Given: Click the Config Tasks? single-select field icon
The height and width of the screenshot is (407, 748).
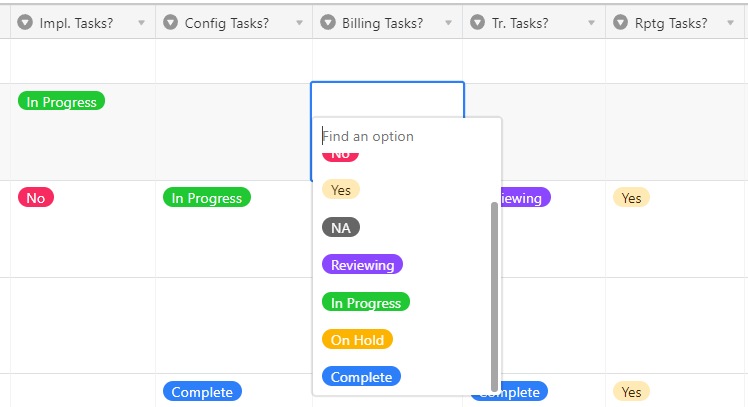Looking at the screenshot, I should [170, 22].
